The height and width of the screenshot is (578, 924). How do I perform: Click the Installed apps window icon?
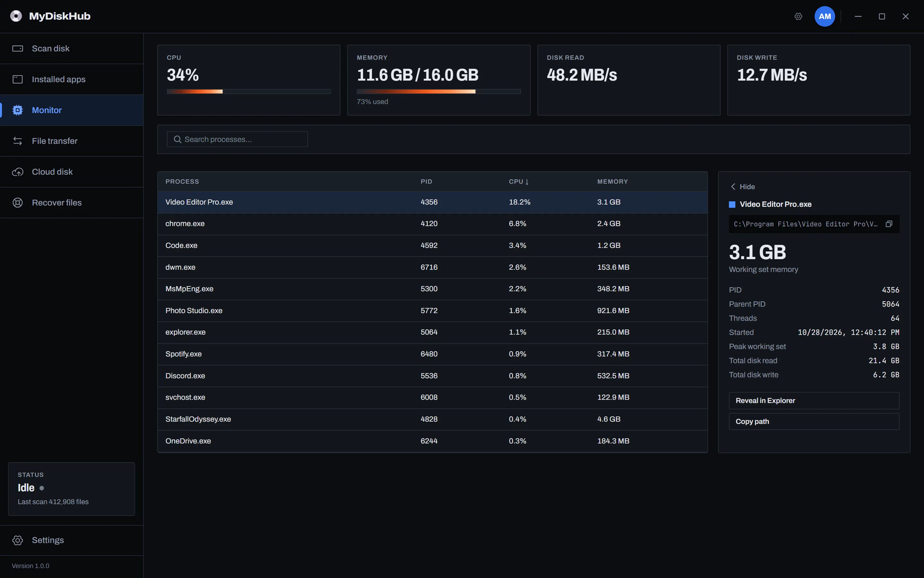18,79
